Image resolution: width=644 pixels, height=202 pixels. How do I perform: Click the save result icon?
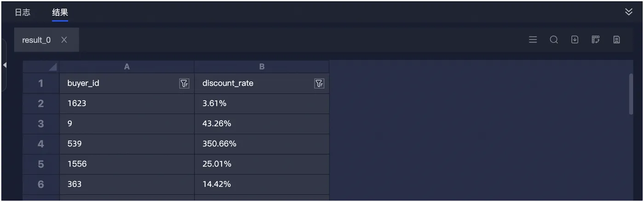coord(616,40)
